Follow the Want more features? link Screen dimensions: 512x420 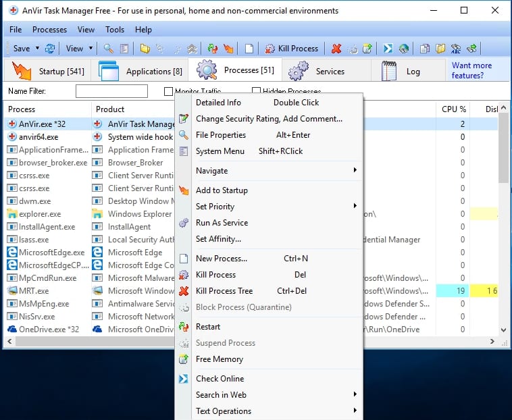tap(471, 70)
